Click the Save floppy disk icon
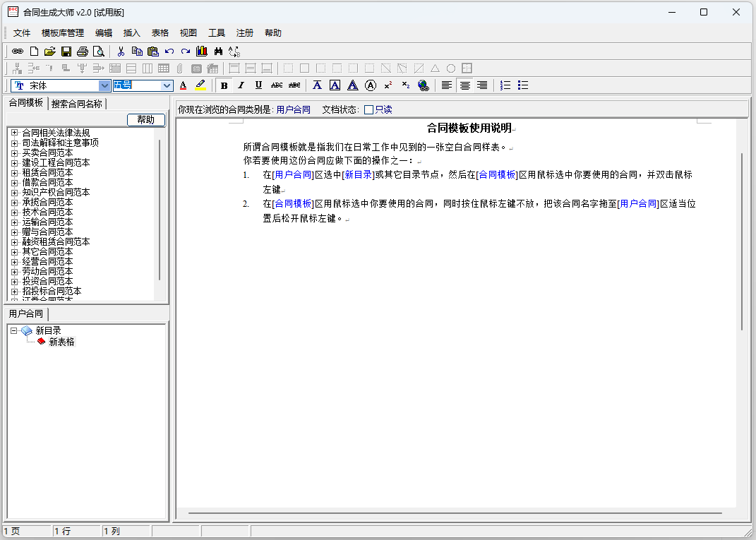Viewport: 756px width, 540px height. pyautogui.click(x=66, y=52)
